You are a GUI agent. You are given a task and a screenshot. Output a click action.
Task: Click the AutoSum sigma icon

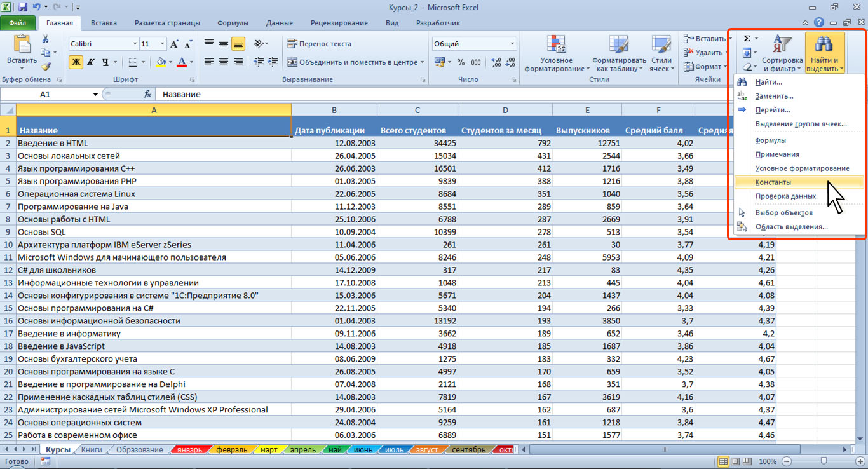tap(747, 39)
